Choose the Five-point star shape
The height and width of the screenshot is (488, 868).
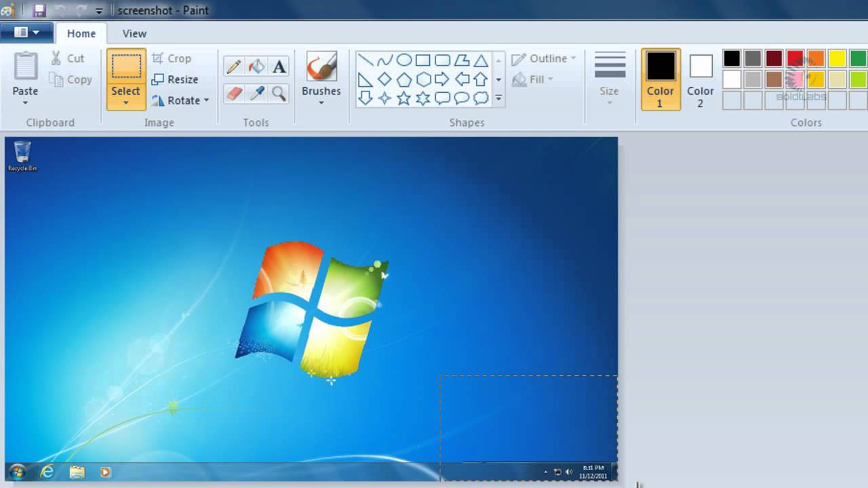coord(403,98)
